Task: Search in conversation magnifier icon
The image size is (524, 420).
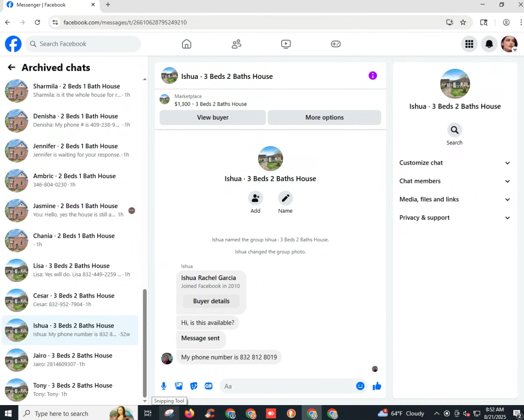Action: tap(455, 130)
